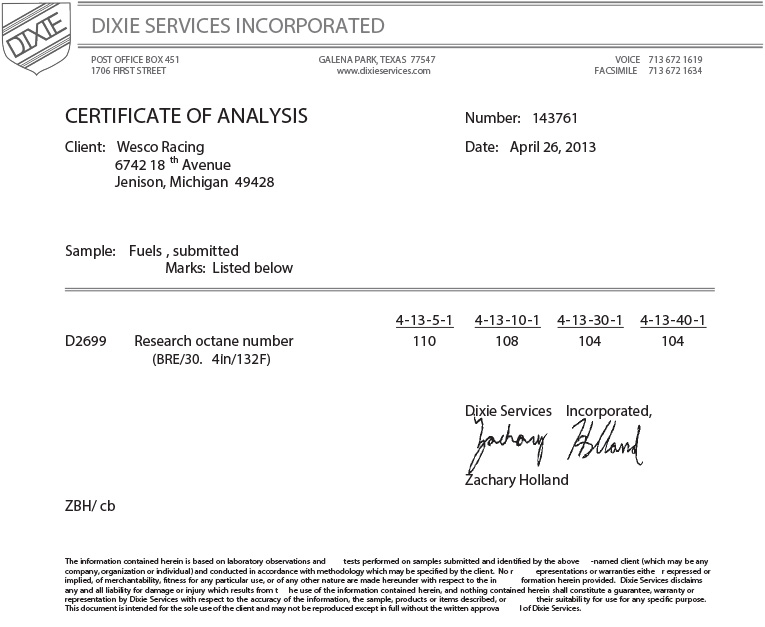Screen dimensions: 765x627
Task: Click the VOICE 713 672 1619 number
Action: point(659,60)
